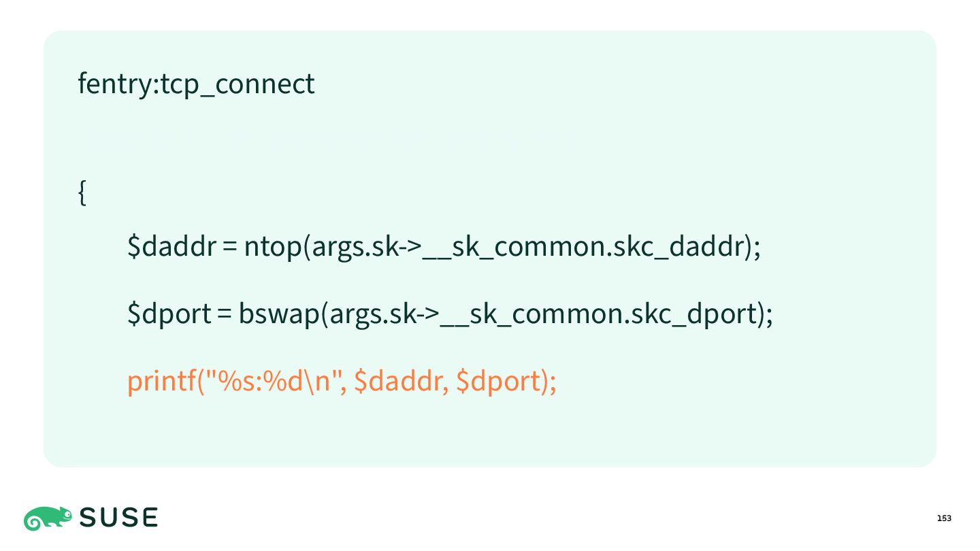Click the bswap function name

276,314
